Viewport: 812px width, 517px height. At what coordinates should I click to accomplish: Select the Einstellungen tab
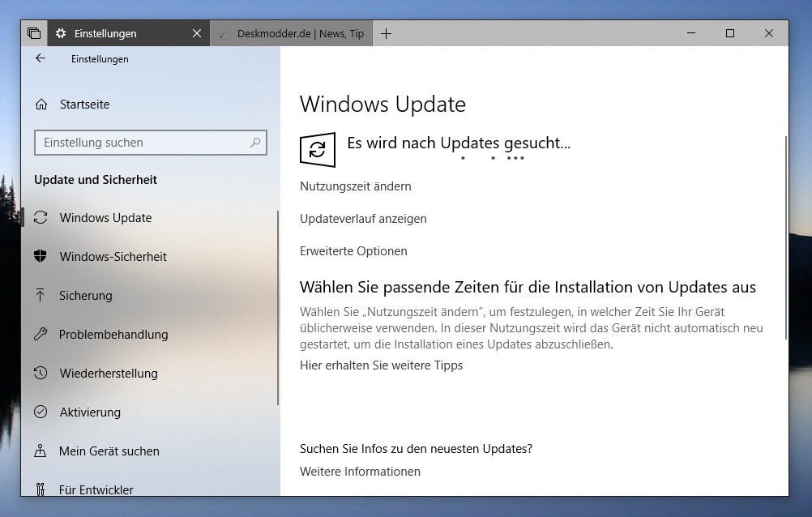(128, 33)
